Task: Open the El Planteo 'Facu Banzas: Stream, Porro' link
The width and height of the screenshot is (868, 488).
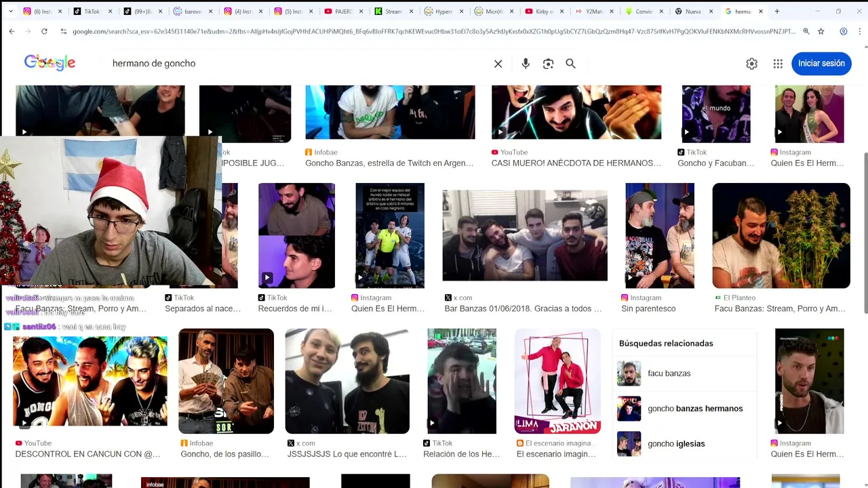Action: pos(780,309)
